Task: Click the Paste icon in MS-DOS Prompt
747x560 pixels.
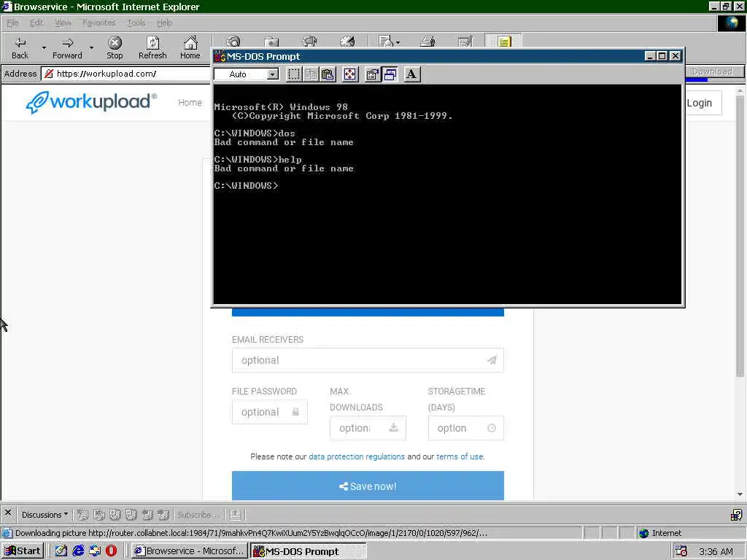Action: tap(328, 74)
